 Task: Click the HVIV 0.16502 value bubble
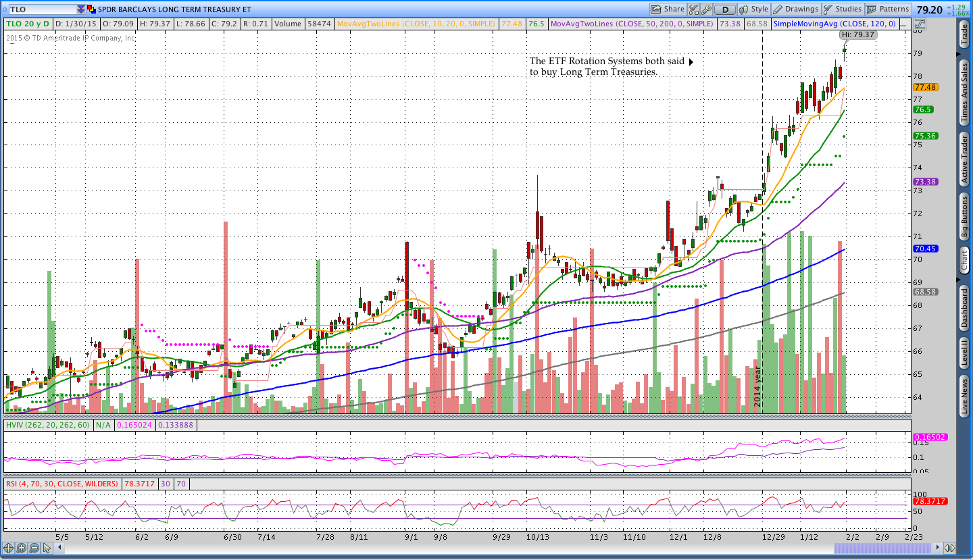930,437
